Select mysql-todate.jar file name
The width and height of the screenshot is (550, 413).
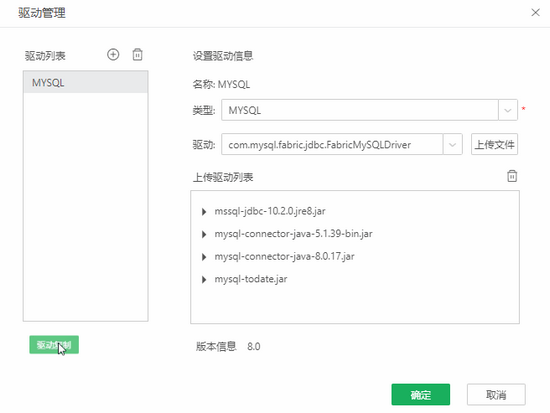click(251, 279)
